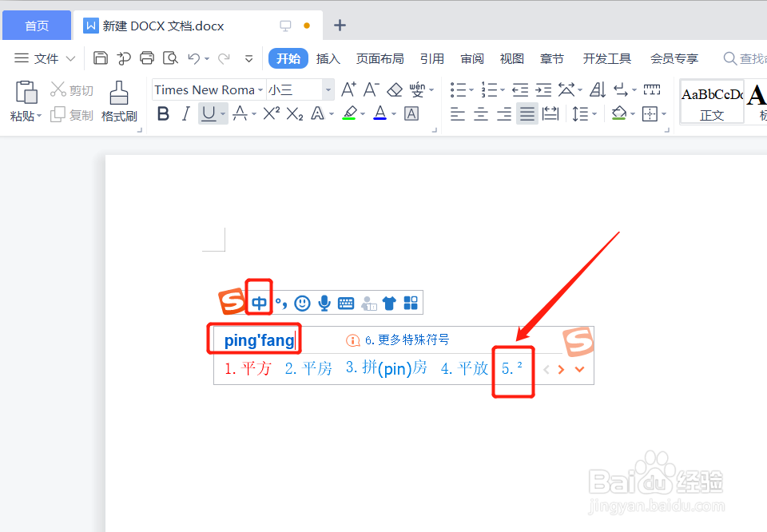Select candidate 5 superscript ²
This screenshot has height=532, width=767.
512,368
